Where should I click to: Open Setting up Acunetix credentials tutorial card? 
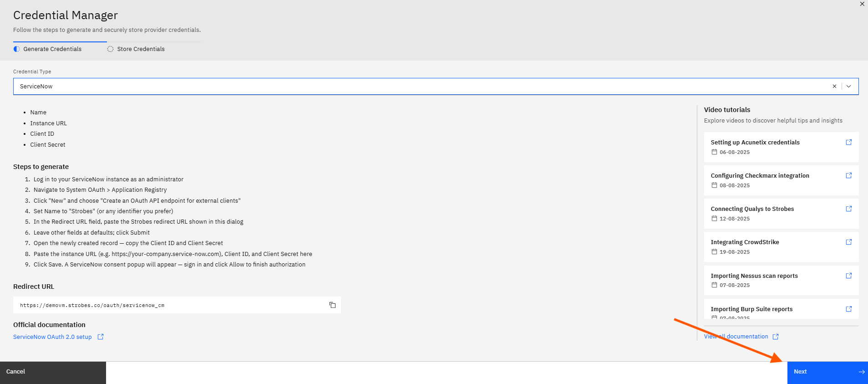coord(782,147)
